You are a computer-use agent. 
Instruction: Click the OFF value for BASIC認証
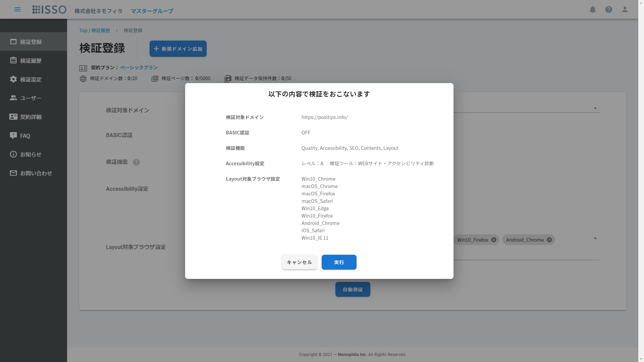coord(306,132)
